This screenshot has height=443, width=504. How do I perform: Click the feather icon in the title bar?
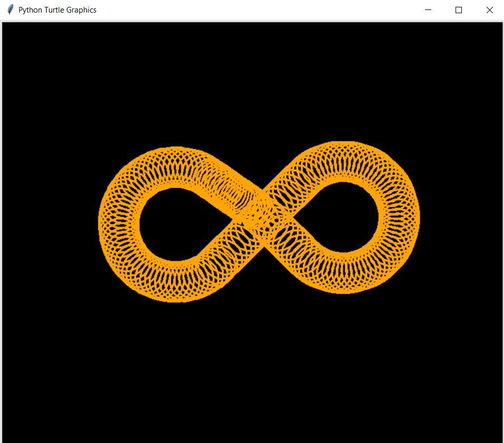pos(11,9)
